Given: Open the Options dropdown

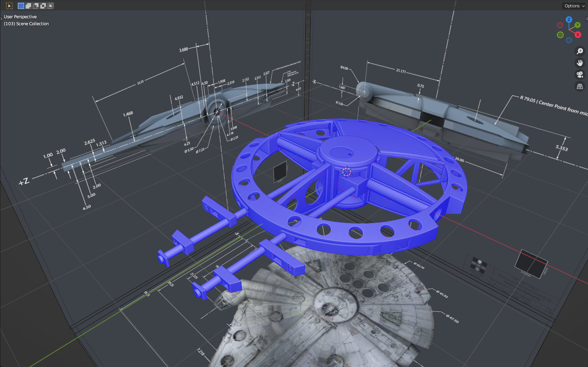Looking at the screenshot, I should click(574, 6).
